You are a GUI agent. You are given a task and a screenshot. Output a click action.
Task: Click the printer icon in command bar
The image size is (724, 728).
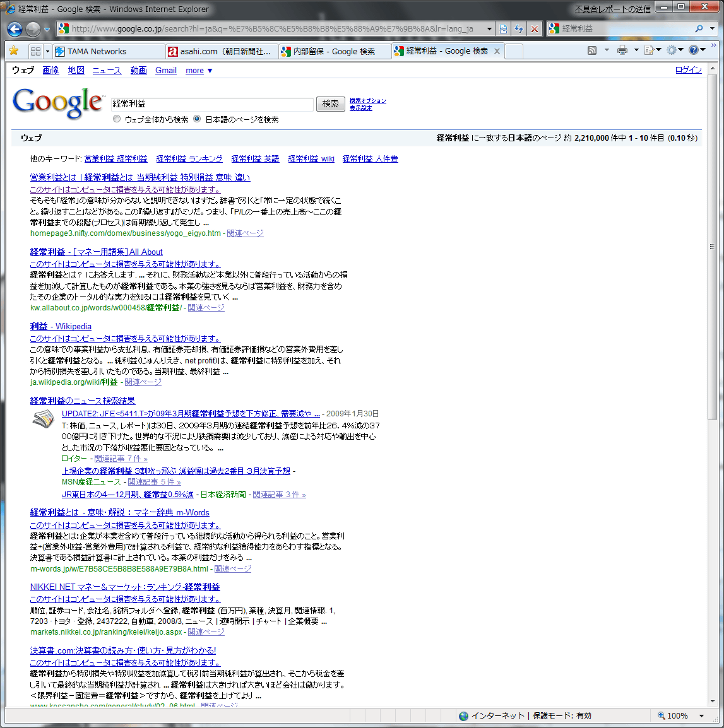tap(622, 50)
